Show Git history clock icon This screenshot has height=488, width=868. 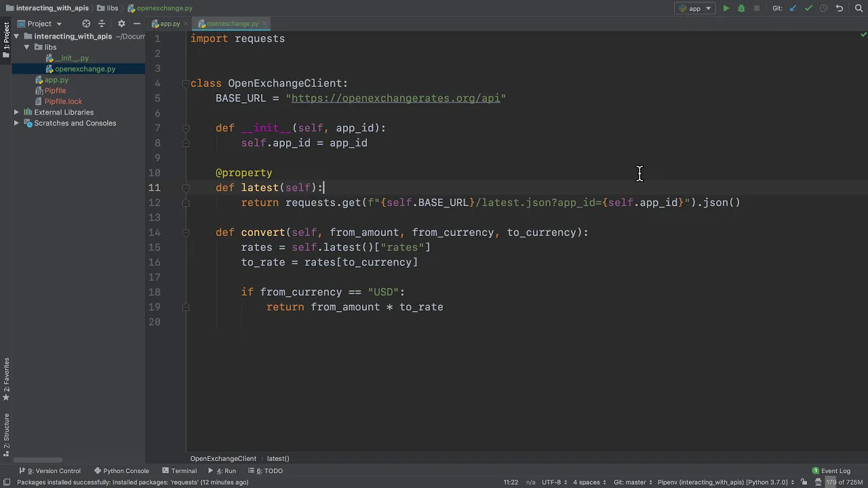[824, 8]
